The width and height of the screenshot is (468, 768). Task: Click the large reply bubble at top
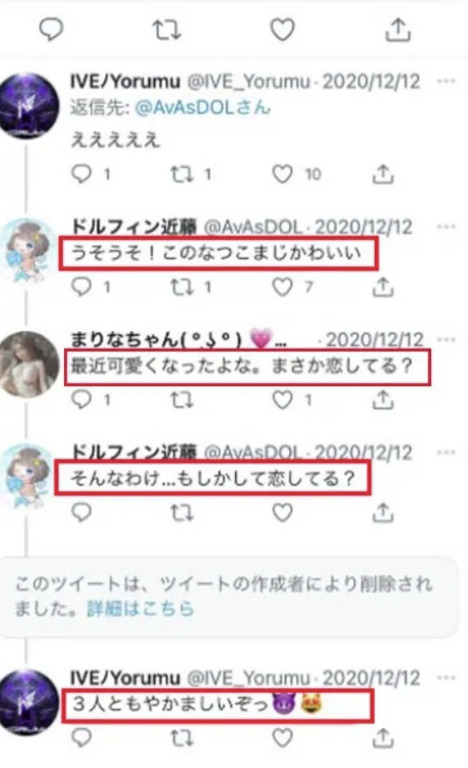(51, 30)
